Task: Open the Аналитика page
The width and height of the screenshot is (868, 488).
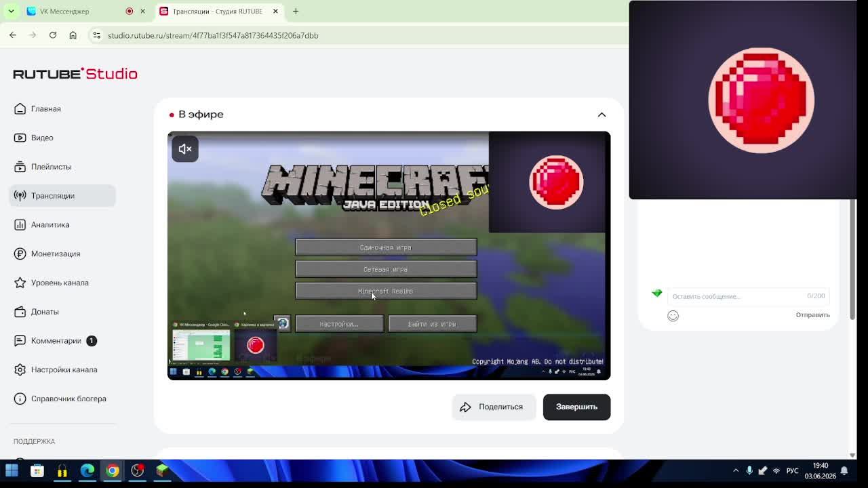Action: pyautogui.click(x=62, y=225)
